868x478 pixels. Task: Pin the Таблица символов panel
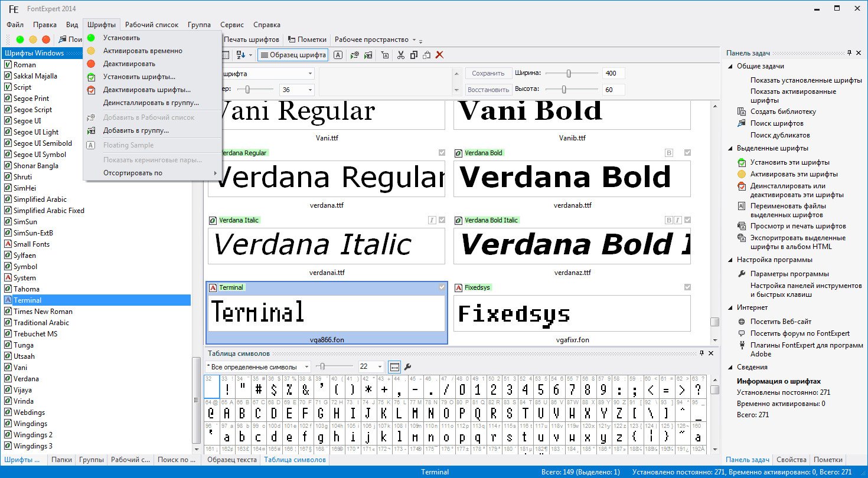pos(701,353)
